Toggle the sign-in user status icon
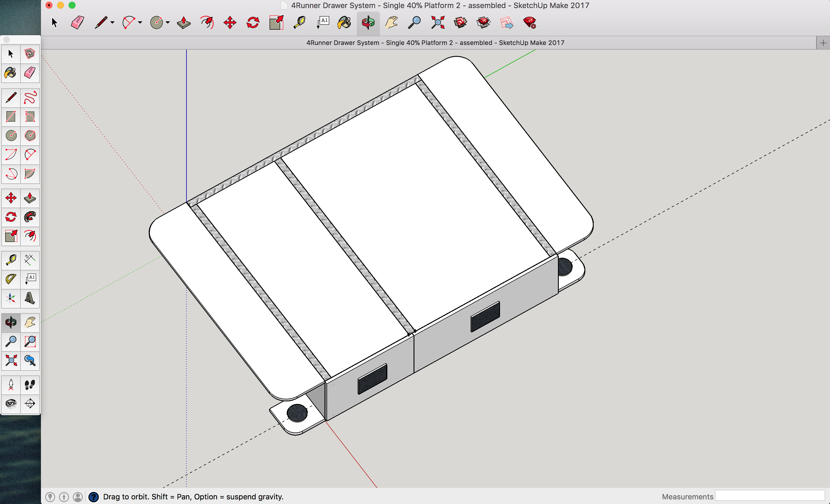 tap(78, 497)
